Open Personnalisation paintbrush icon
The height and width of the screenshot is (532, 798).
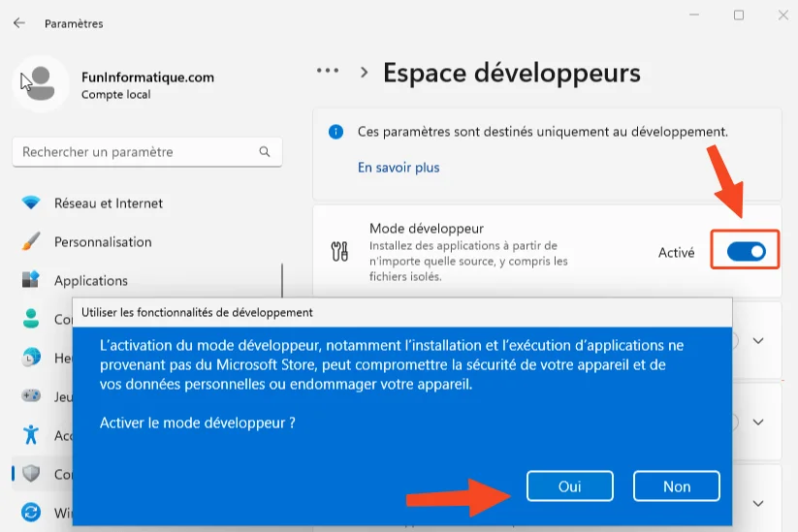pyautogui.click(x=31, y=241)
